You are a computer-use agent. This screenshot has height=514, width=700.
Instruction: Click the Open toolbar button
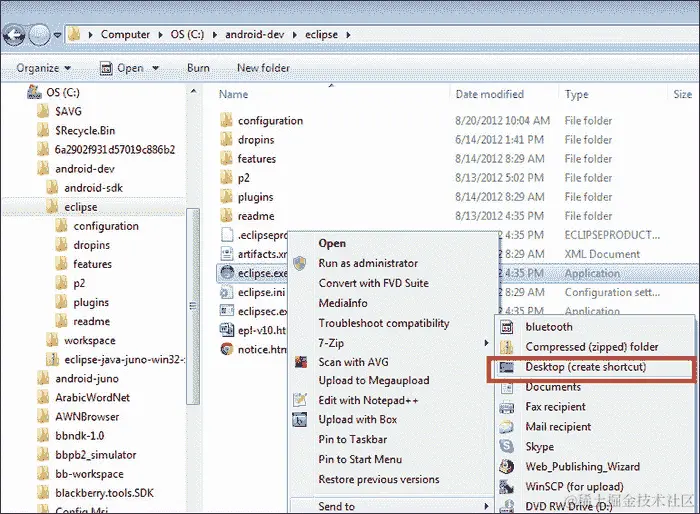click(122, 68)
